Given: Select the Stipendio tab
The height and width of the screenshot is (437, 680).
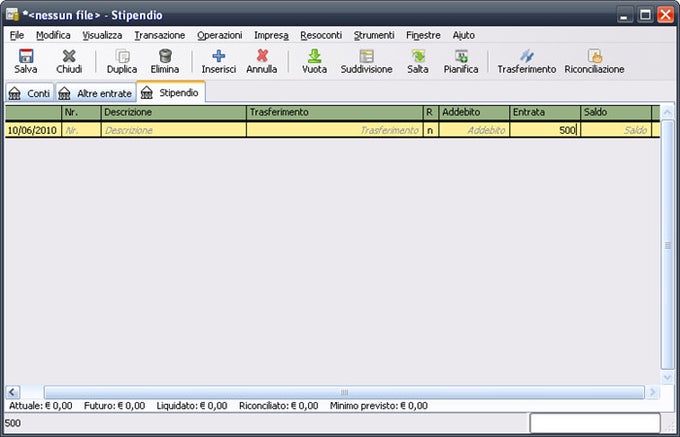Looking at the screenshot, I should pos(171,92).
